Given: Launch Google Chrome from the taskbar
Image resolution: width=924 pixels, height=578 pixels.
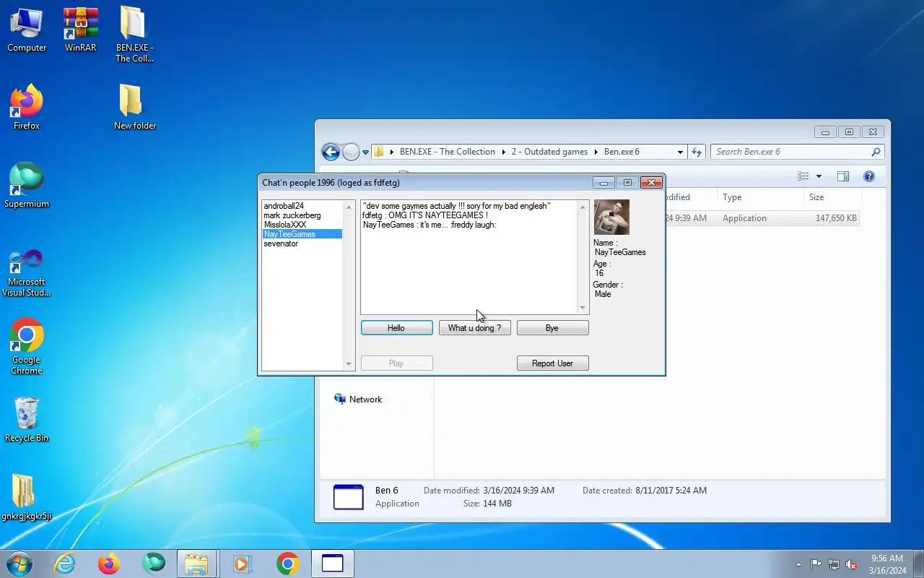Looking at the screenshot, I should point(287,564).
